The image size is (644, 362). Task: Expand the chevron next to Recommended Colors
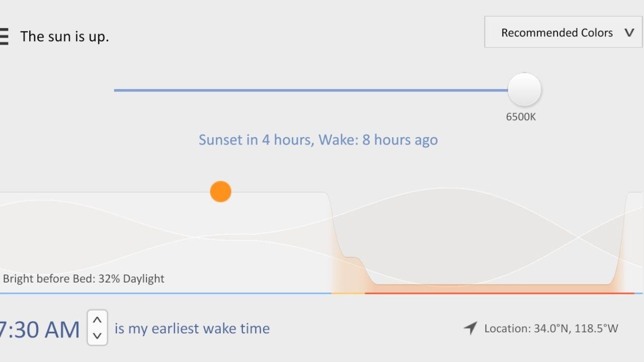(629, 32)
